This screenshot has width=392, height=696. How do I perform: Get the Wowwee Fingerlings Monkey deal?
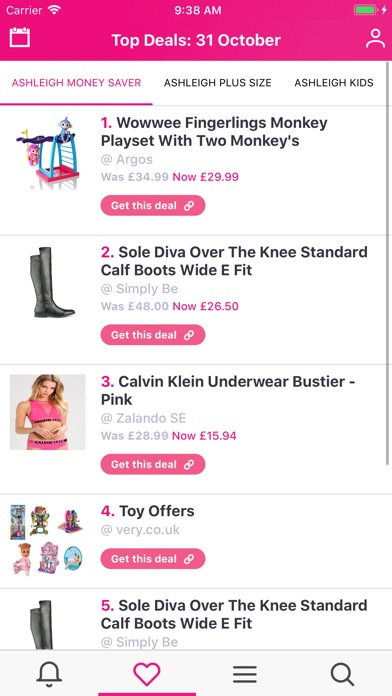[x=153, y=206]
